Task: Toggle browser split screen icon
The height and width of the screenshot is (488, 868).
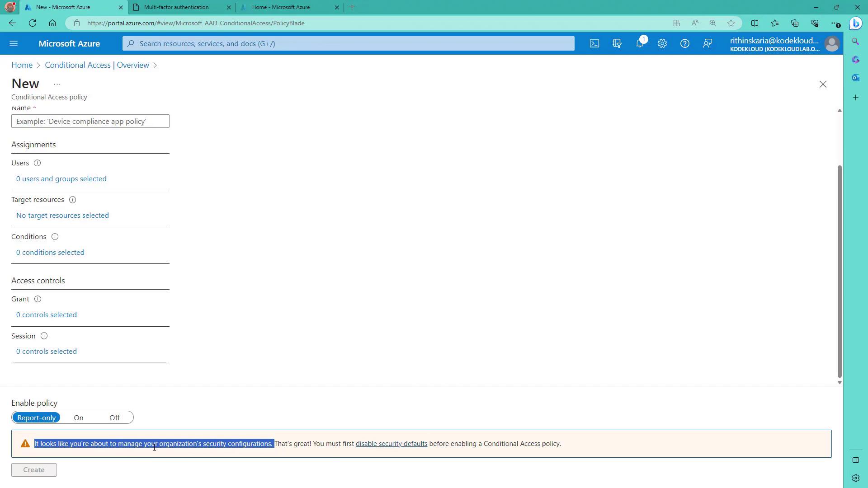Action: pyautogui.click(x=755, y=23)
